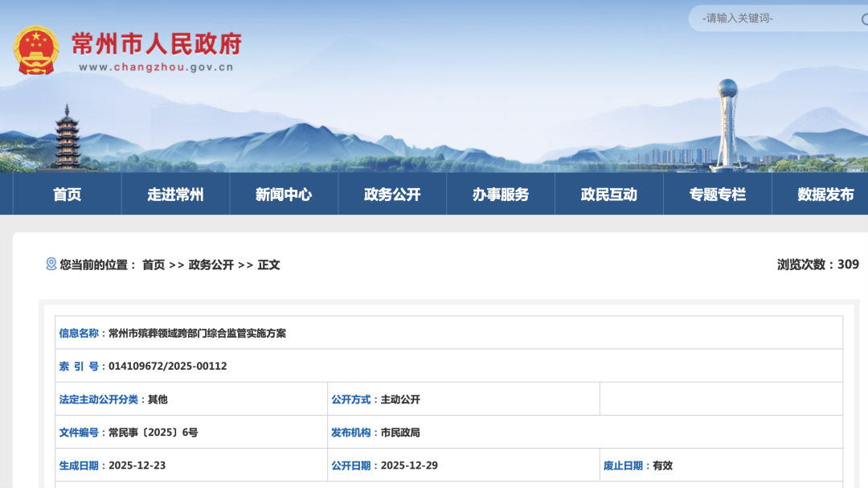
Task: Open the 新闻中心 navigation item
Action: tap(284, 195)
